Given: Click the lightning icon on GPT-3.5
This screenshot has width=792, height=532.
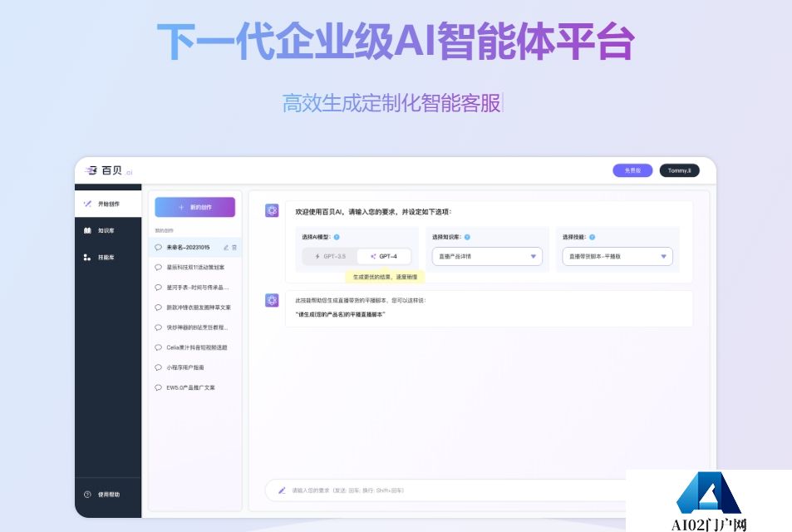Looking at the screenshot, I should pyautogui.click(x=317, y=257).
